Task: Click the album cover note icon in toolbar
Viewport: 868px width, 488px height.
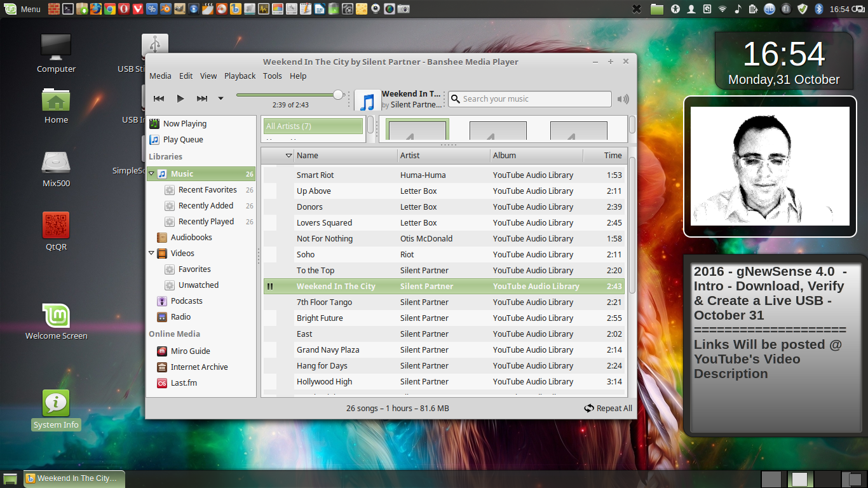Action: [x=368, y=101]
